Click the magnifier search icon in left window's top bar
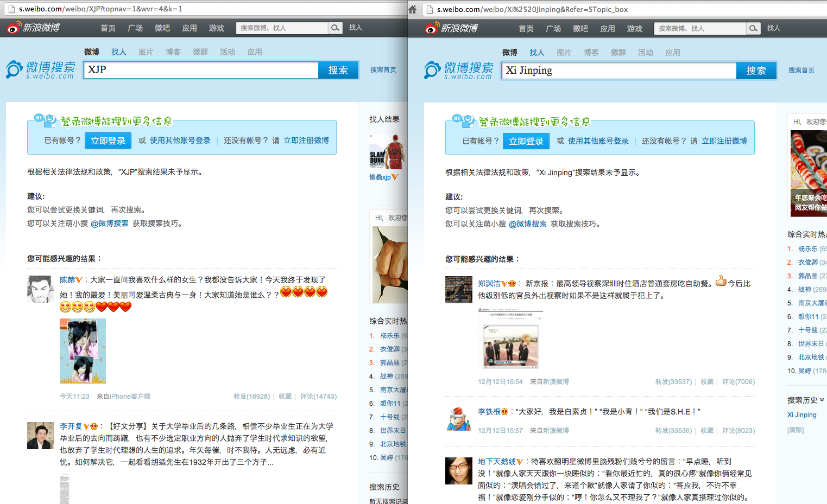The height and width of the screenshot is (504, 827). [336, 28]
